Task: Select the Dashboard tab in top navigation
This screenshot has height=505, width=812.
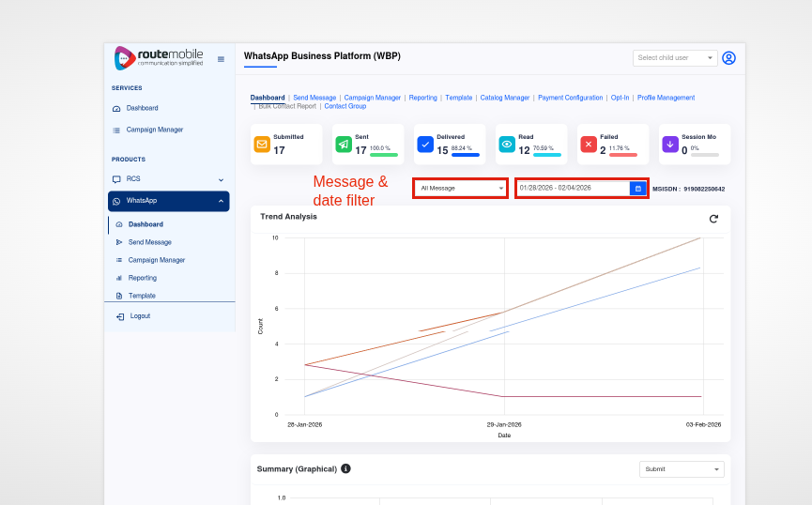Action: click(268, 98)
